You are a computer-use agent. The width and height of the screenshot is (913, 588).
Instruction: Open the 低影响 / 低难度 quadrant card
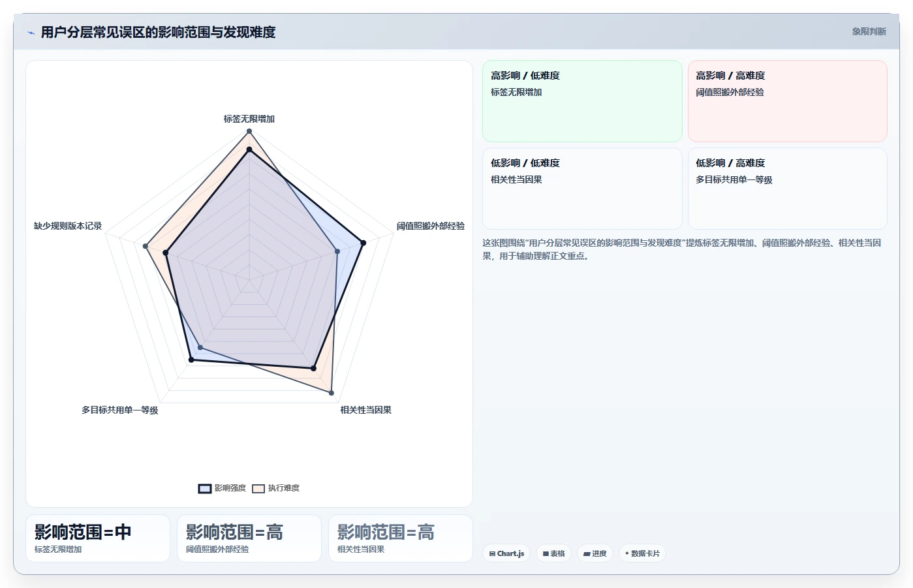[x=582, y=189]
